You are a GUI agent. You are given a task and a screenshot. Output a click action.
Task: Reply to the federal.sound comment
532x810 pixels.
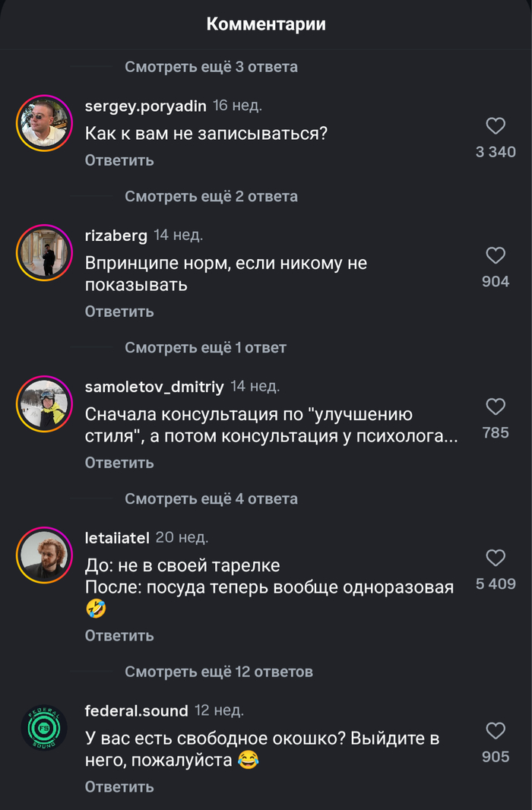click(x=119, y=786)
